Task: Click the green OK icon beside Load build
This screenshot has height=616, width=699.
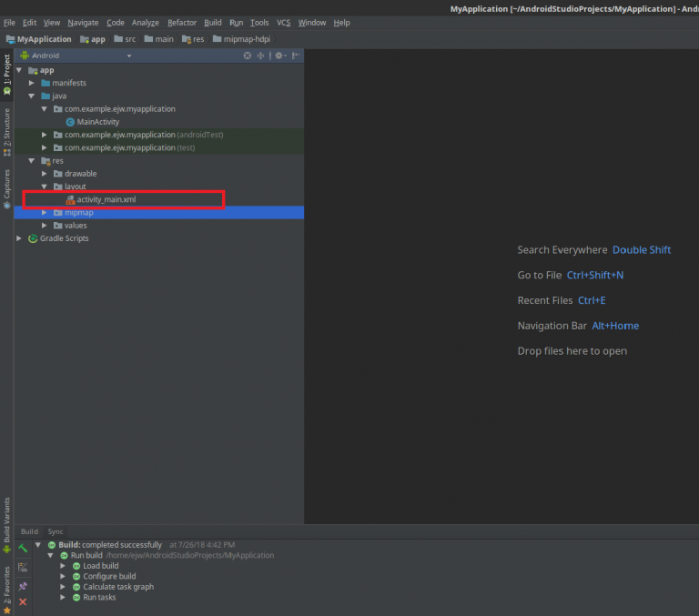Action: pos(76,566)
